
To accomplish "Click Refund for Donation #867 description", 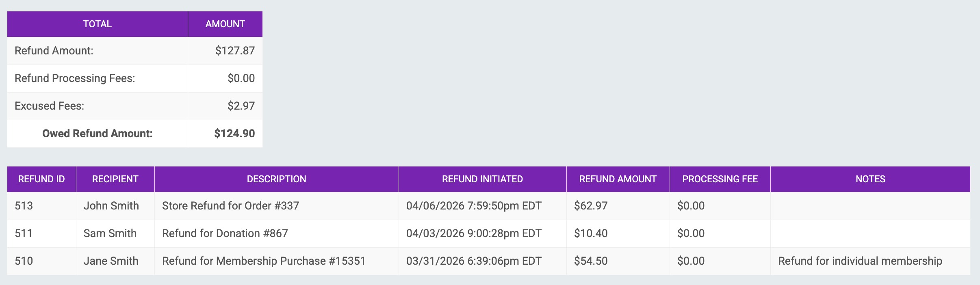I will coord(225,233).
